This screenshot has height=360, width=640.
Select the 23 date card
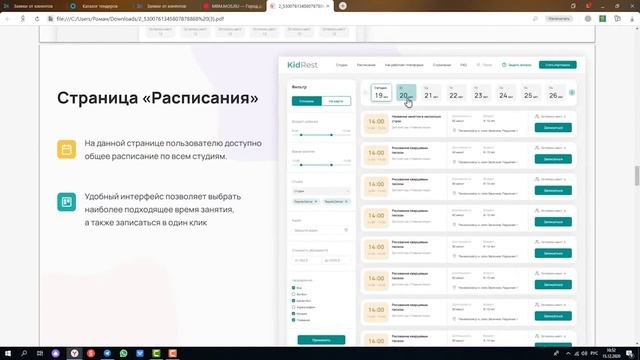click(x=481, y=93)
